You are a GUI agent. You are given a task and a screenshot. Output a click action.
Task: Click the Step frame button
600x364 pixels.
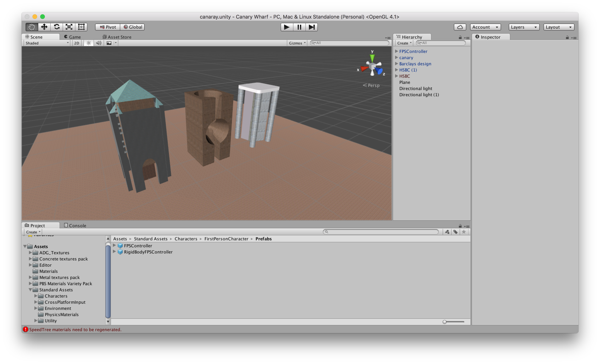pyautogui.click(x=312, y=27)
